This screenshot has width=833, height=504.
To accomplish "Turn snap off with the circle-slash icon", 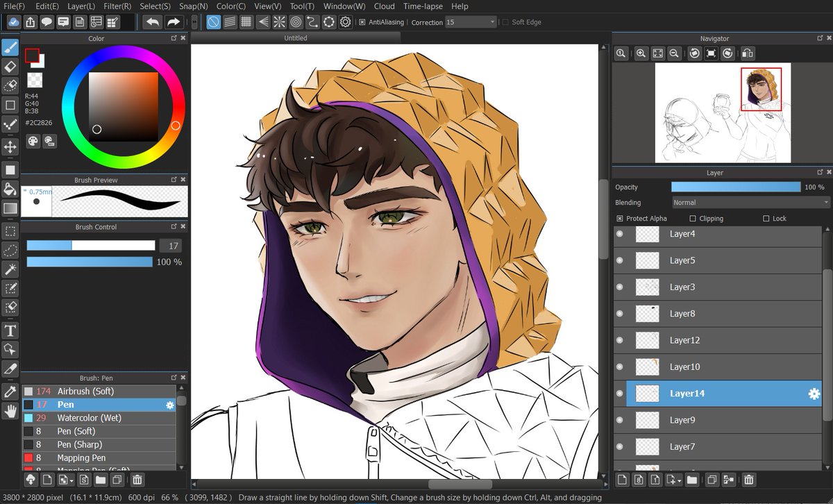I will pos(213,22).
